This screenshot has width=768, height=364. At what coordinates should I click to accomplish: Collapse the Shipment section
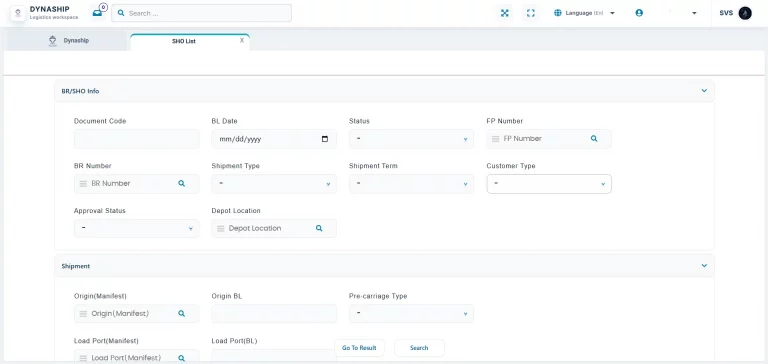[704, 266]
